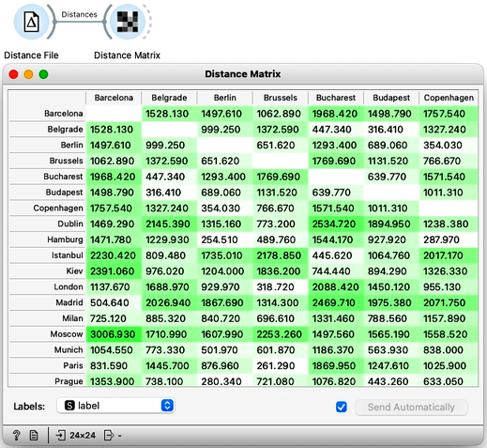487x448 pixels.
Task: Click the Send Automatically button
Action: pyautogui.click(x=411, y=407)
